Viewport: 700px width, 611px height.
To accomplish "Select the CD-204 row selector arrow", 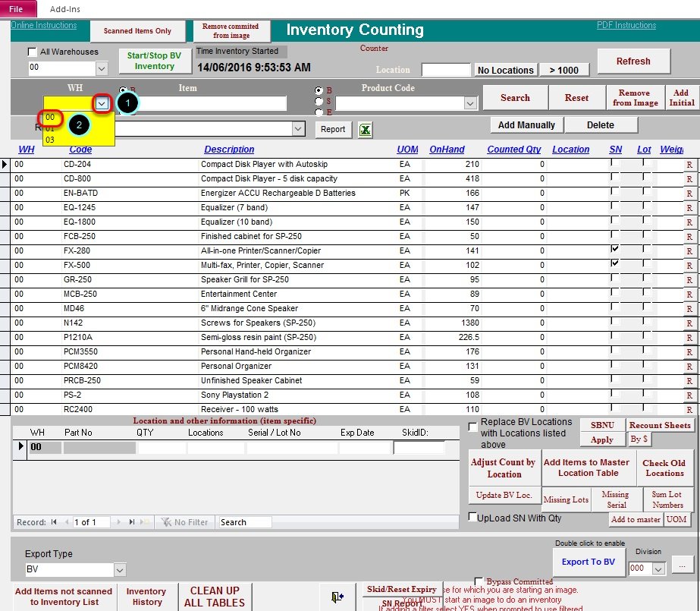I will point(5,164).
